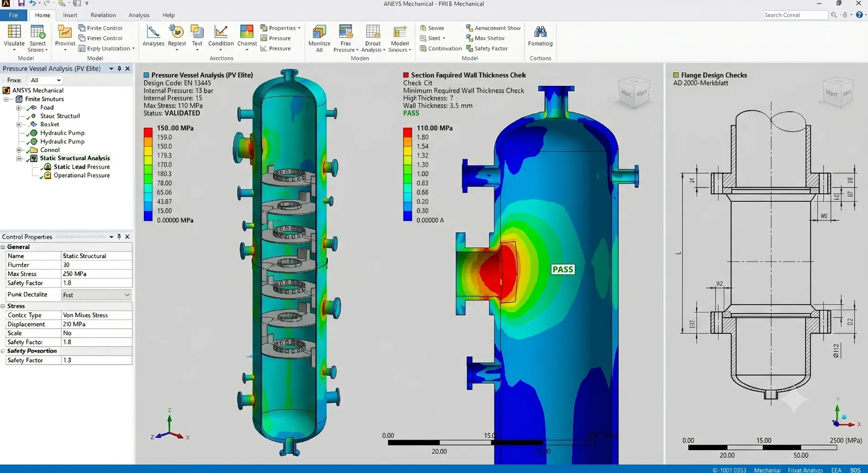Click the Continvation command
Screen dimensions: 868x473
(440, 48)
